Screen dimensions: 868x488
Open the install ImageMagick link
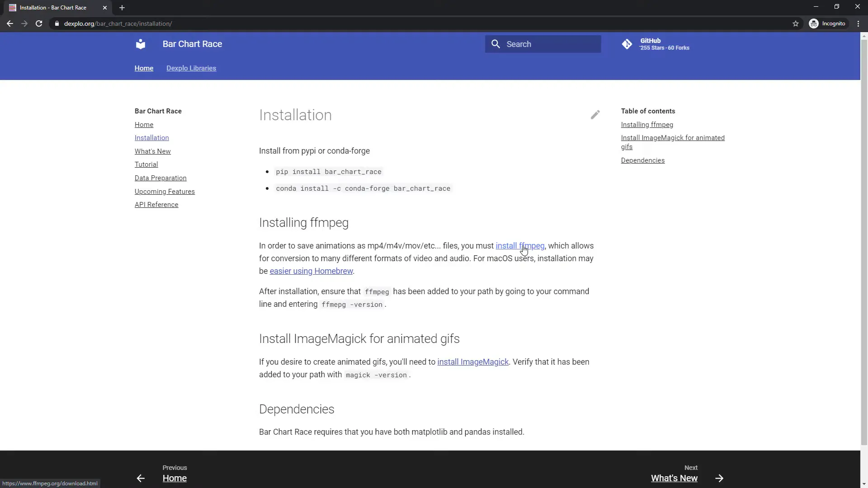(473, 361)
